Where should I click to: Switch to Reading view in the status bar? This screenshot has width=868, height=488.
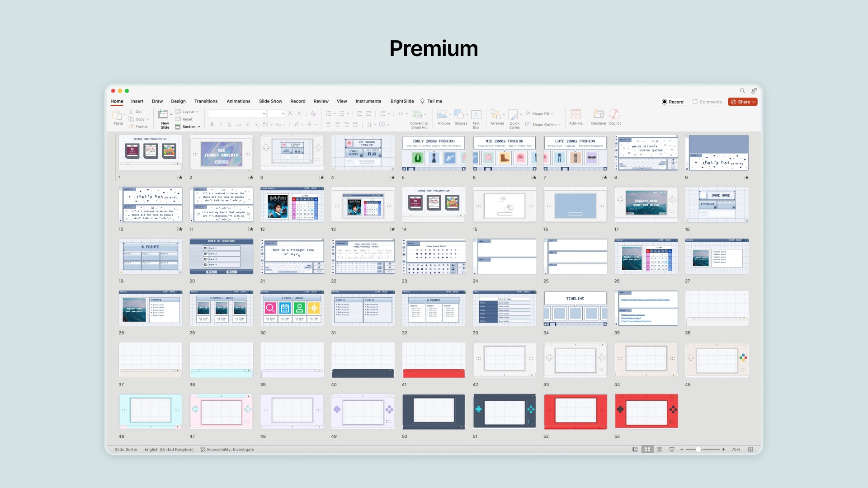click(x=660, y=450)
